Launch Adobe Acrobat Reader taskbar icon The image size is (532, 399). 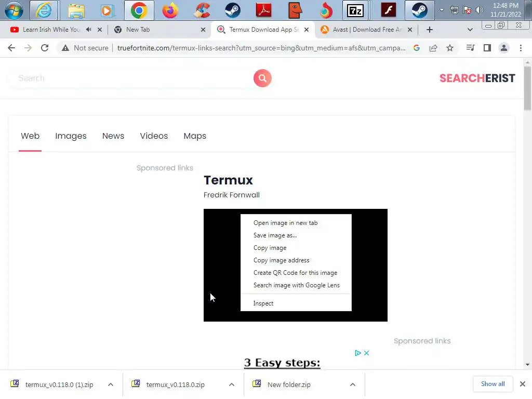coord(264,10)
